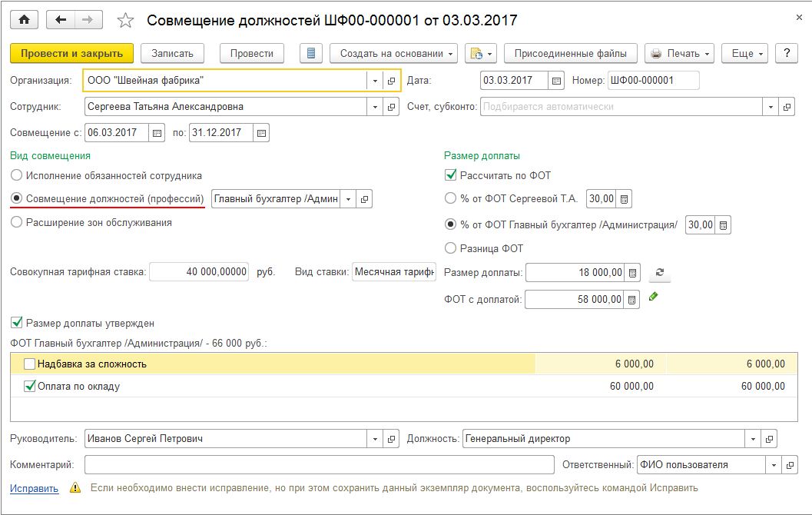812x515 pixels.
Task: Expand the Организация dropdown list
Action: click(x=375, y=81)
